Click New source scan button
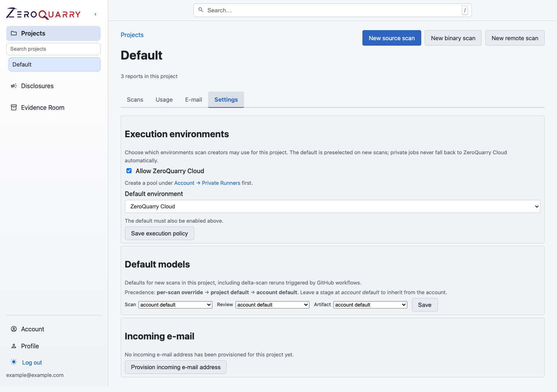 point(392,38)
